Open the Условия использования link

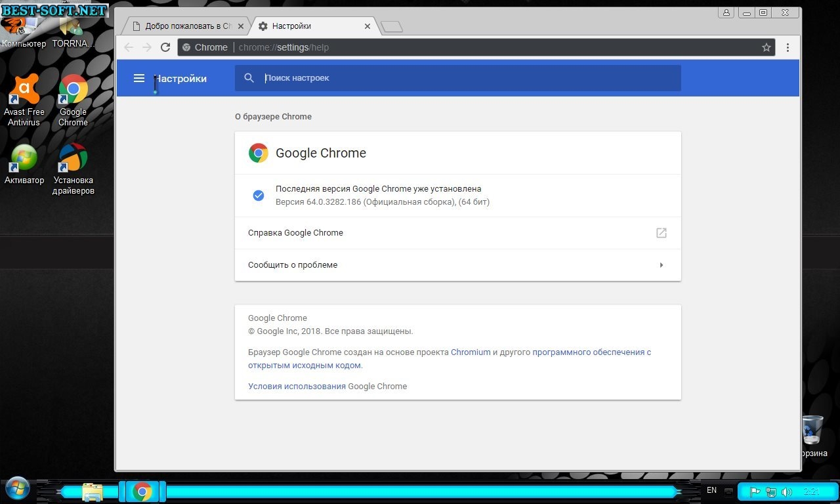(297, 387)
